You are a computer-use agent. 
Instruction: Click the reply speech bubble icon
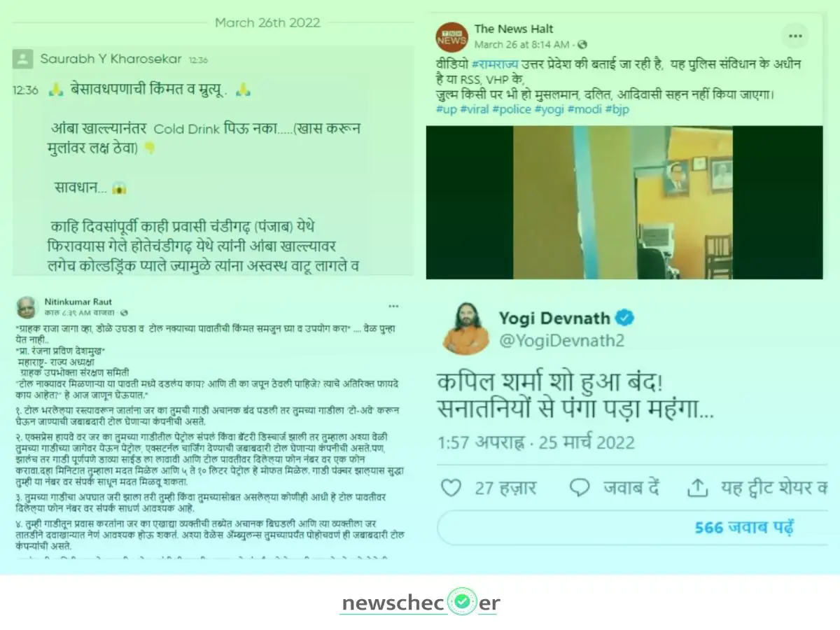pos(578,487)
